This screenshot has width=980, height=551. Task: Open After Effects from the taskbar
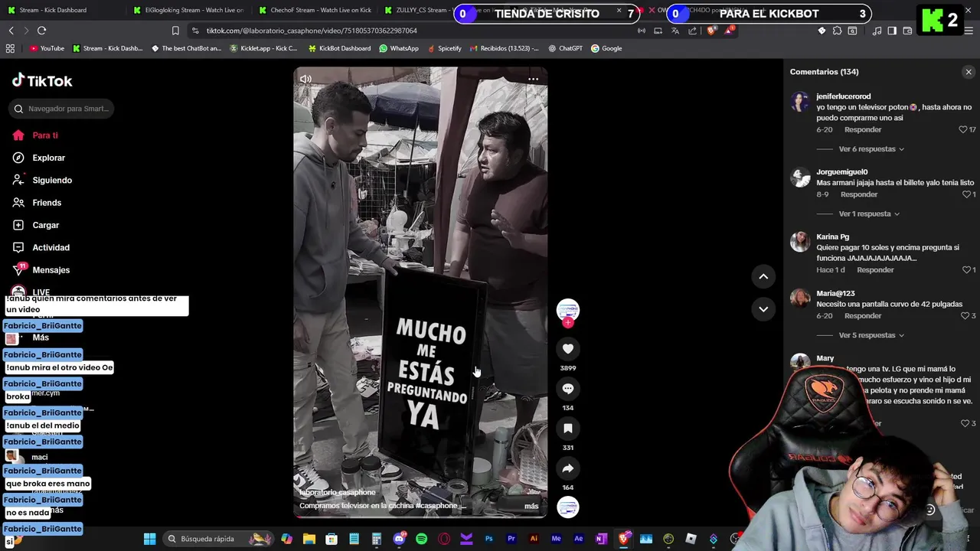point(579,539)
